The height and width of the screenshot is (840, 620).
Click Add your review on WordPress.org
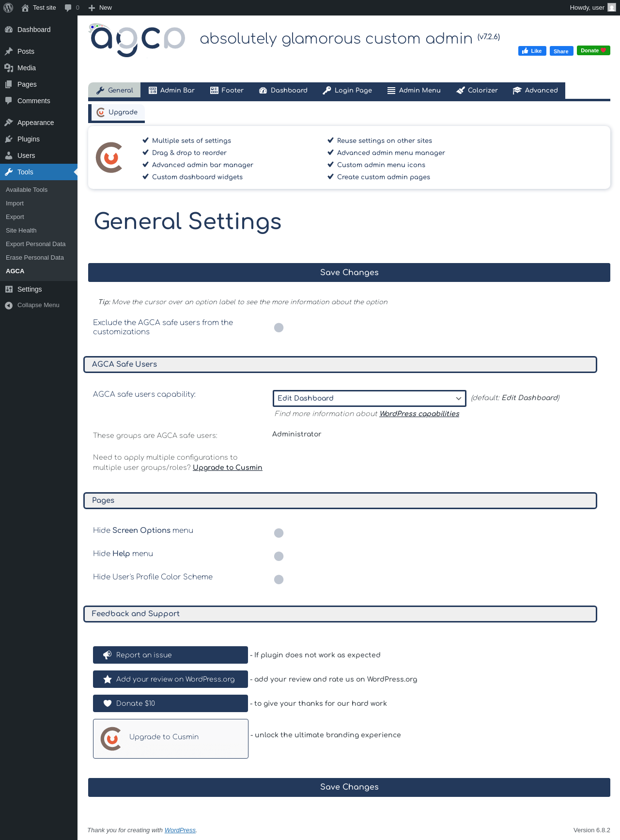pos(170,679)
